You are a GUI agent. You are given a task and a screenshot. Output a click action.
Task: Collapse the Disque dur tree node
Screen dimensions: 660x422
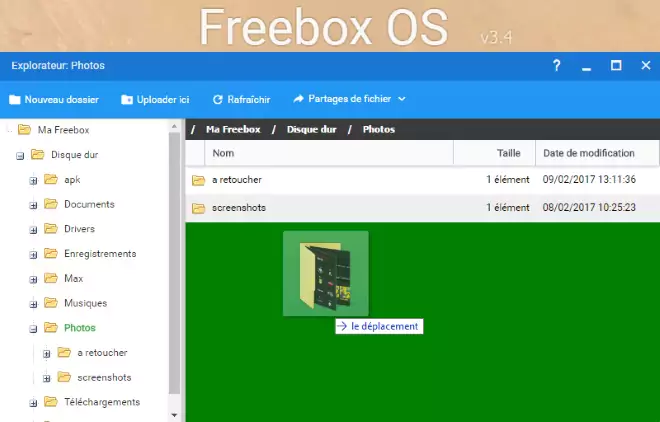click(20, 156)
